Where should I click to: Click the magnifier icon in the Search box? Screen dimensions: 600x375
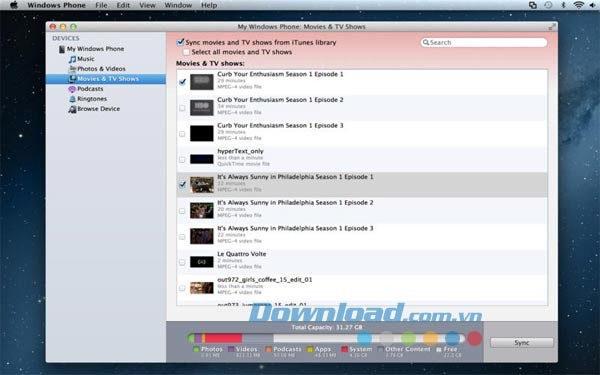[x=426, y=42]
